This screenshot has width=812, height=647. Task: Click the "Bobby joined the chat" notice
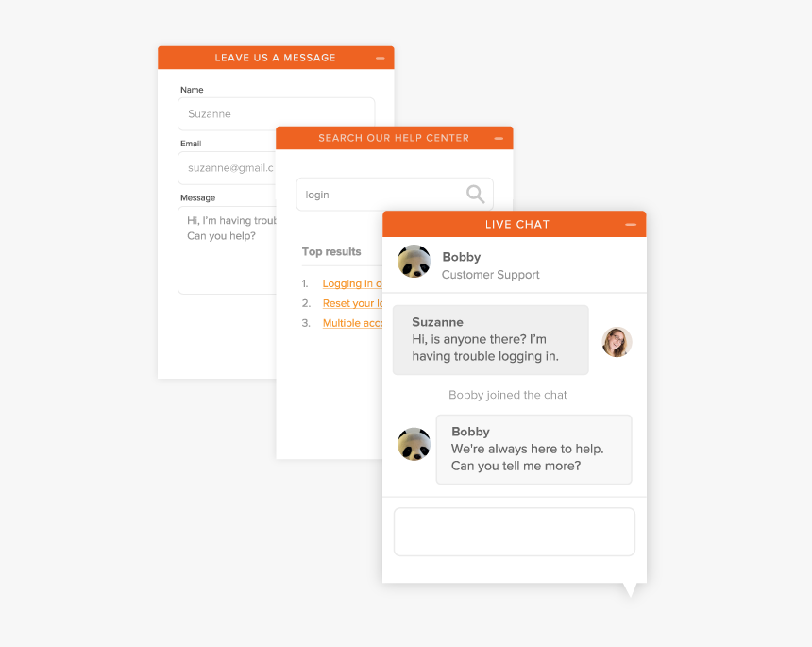(507, 395)
